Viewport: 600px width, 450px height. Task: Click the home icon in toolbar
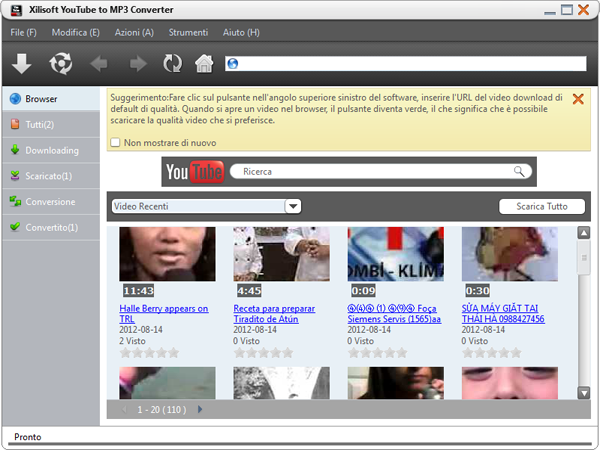[204, 64]
